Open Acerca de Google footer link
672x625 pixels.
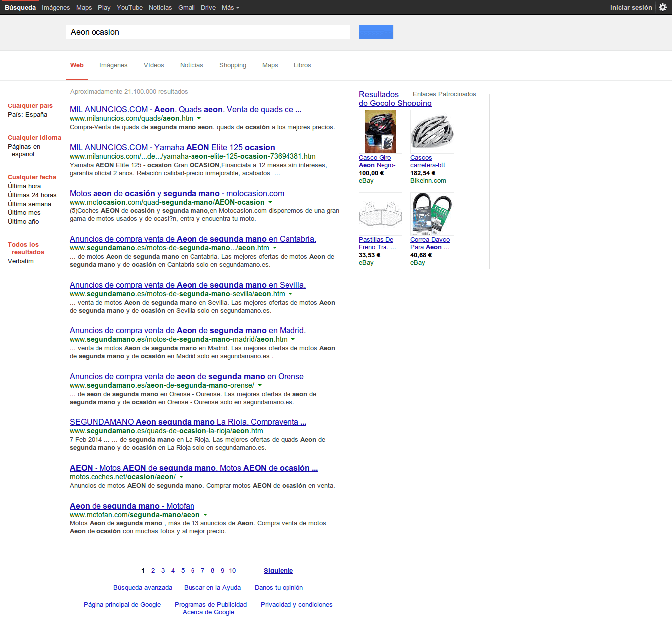click(x=208, y=612)
